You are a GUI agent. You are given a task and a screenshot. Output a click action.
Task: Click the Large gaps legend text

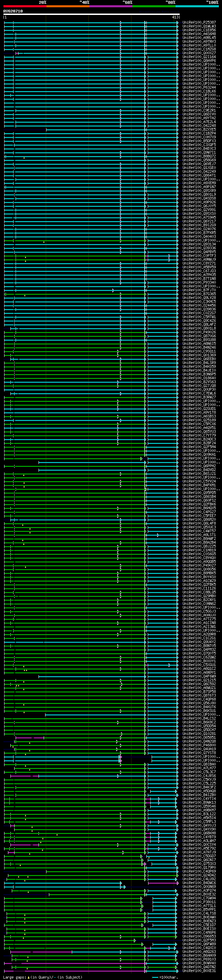click(x=43, y=977)
